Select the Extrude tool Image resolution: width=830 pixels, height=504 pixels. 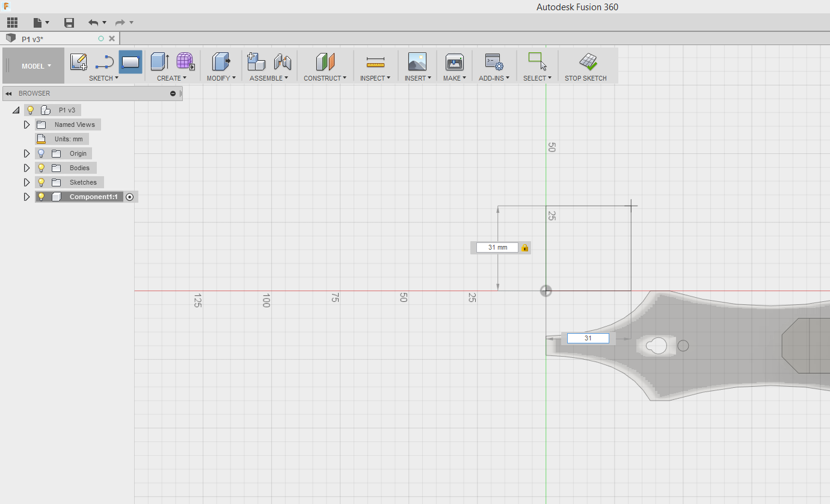(x=160, y=61)
